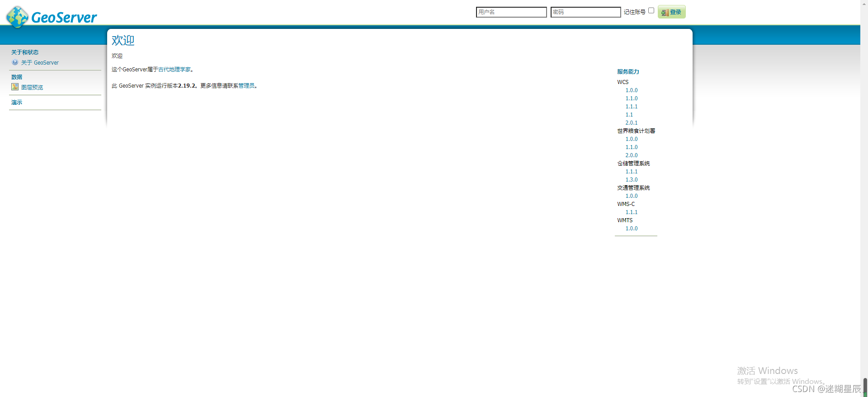Open the 演示 demos menu section

(17, 103)
